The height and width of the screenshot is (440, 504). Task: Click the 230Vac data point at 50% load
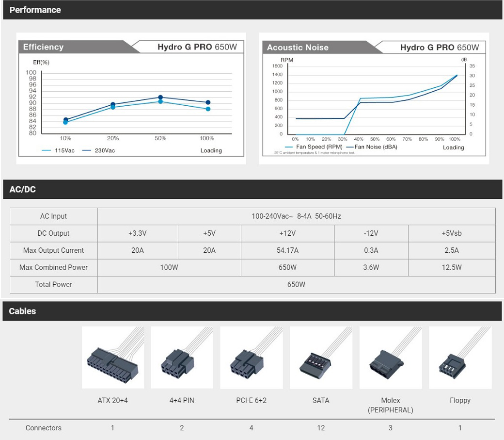160,97
